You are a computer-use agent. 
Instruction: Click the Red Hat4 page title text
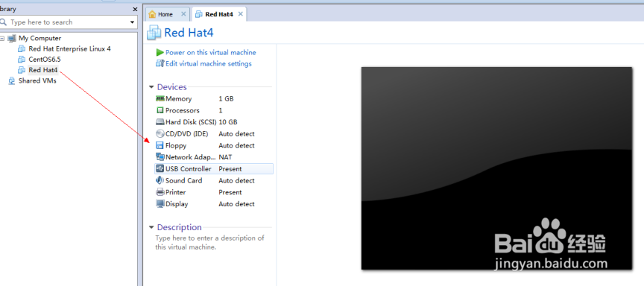click(189, 33)
